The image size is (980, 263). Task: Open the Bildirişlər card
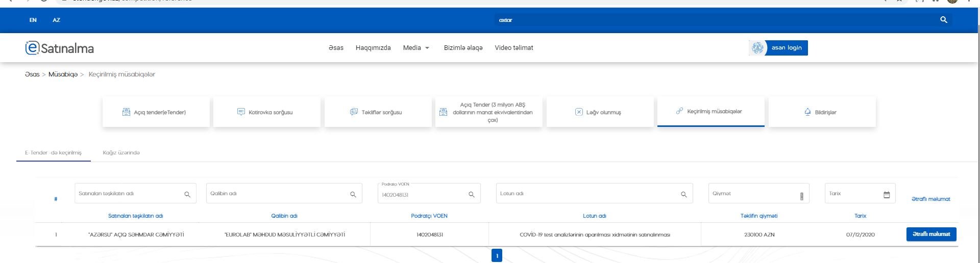822,112
